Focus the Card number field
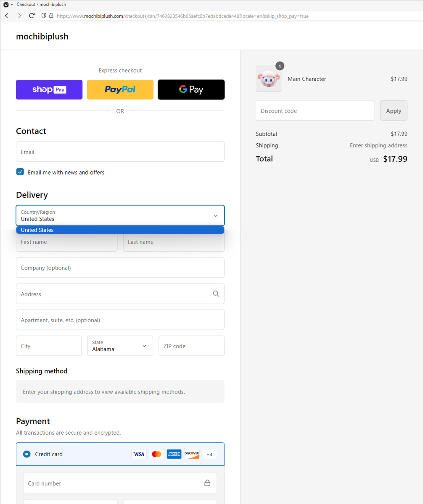This screenshot has width=423, height=504. pos(120,483)
